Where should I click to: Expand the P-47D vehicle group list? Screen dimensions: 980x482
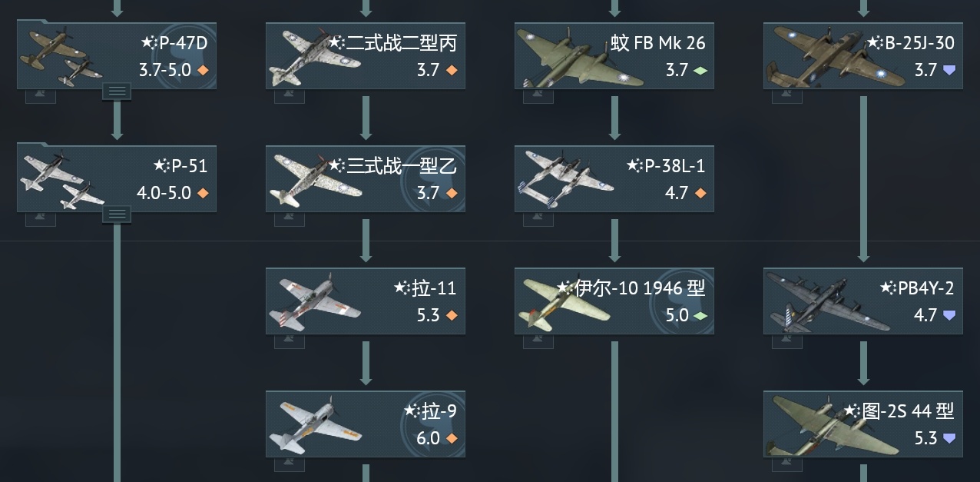point(117,92)
